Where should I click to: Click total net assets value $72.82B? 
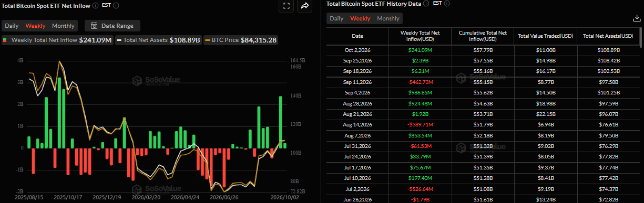tap(609, 199)
